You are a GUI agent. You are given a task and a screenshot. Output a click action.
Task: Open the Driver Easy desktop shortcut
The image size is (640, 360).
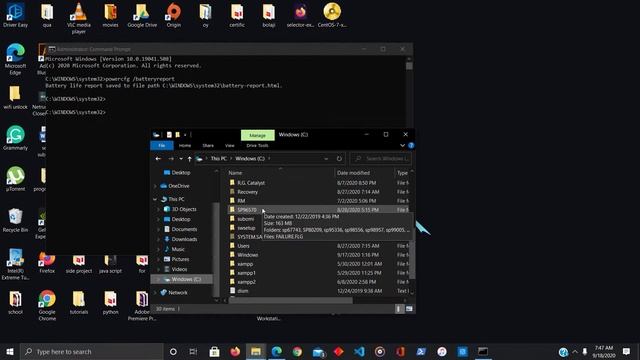[x=16, y=15]
